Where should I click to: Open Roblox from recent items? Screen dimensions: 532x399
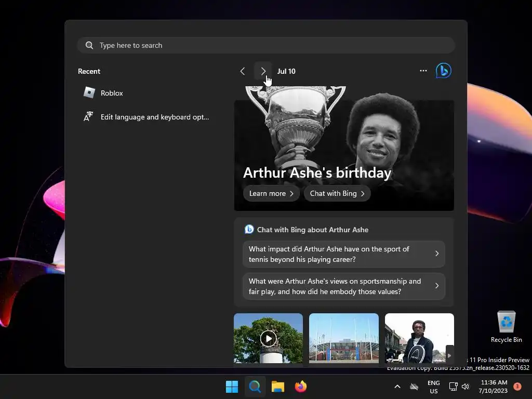[103, 92]
